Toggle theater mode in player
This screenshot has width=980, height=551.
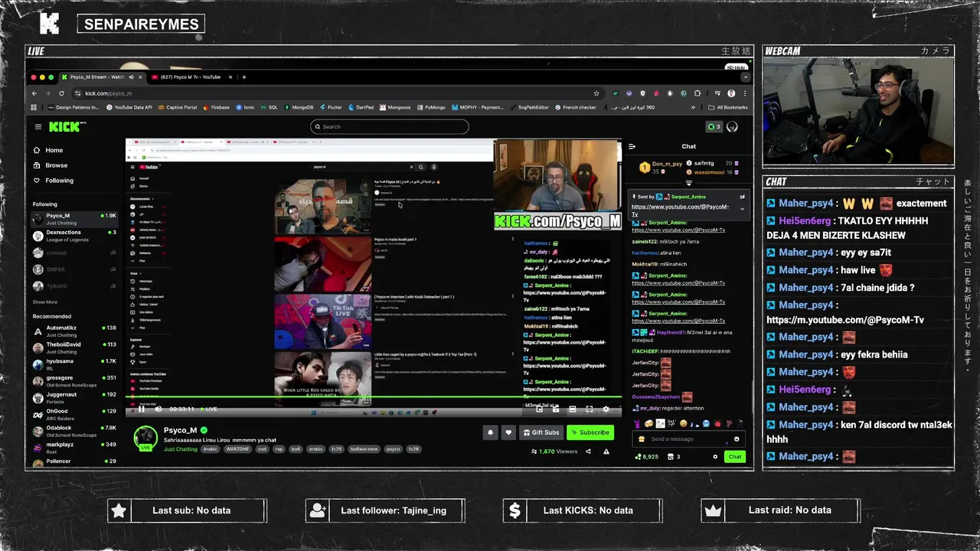[x=572, y=409]
